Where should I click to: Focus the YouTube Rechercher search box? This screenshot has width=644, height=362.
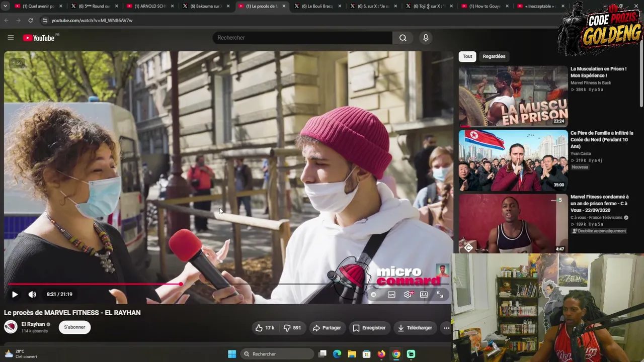coord(302,38)
